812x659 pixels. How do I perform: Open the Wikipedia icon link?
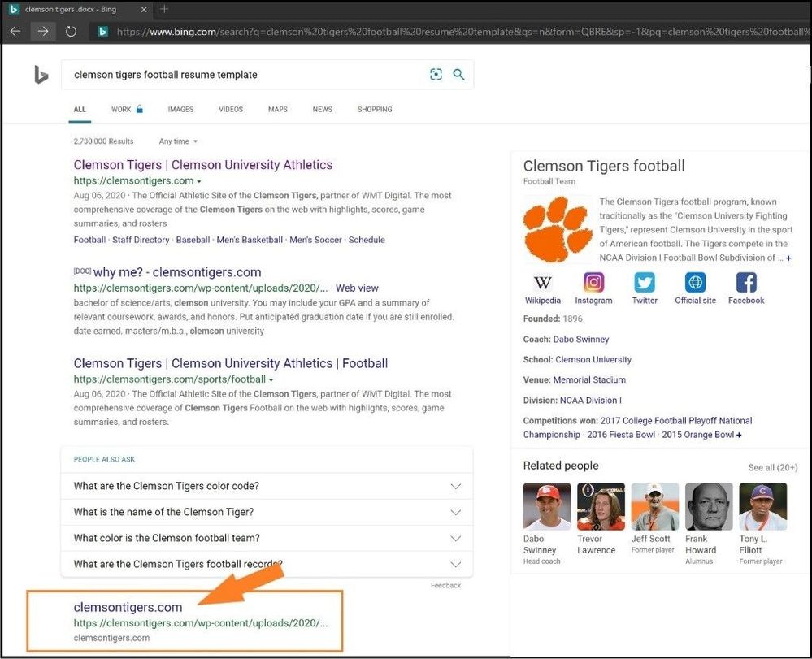pyautogui.click(x=542, y=283)
